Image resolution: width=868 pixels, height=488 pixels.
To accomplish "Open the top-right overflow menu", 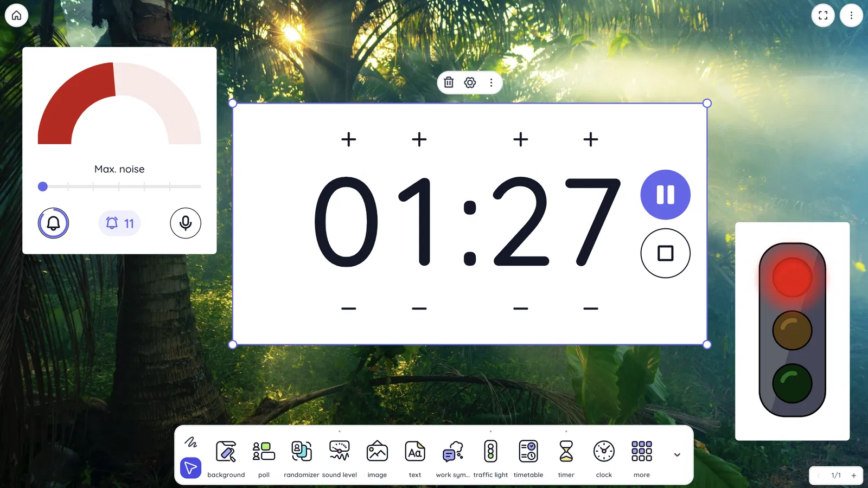I will point(851,15).
